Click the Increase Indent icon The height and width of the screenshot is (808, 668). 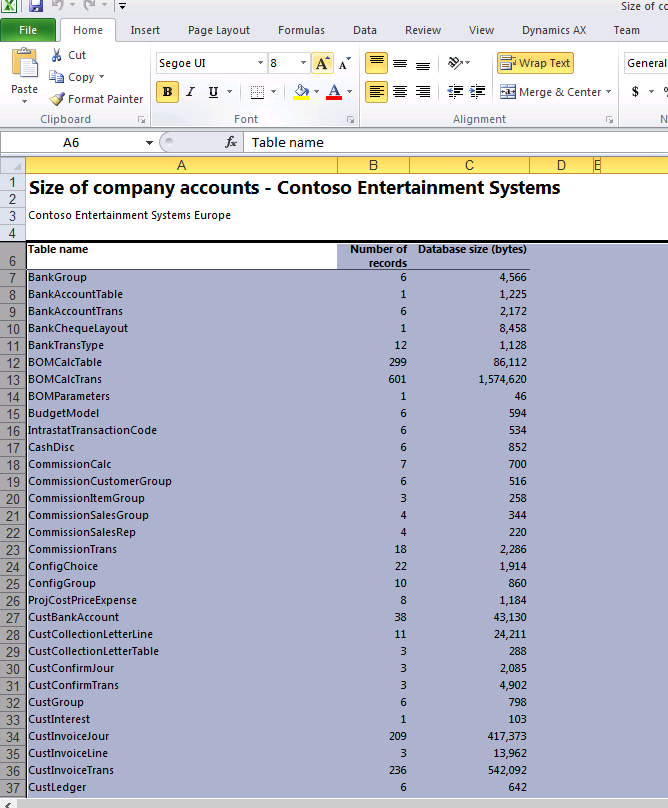point(477,92)
